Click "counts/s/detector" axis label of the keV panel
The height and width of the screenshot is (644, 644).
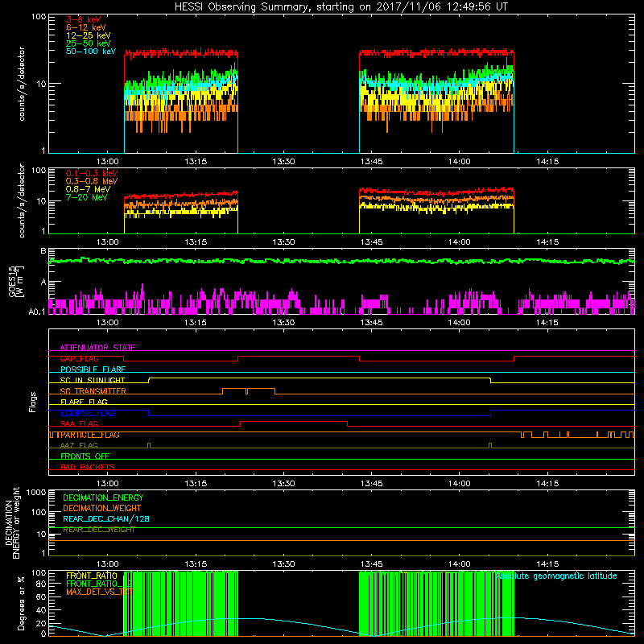point(21,84)
